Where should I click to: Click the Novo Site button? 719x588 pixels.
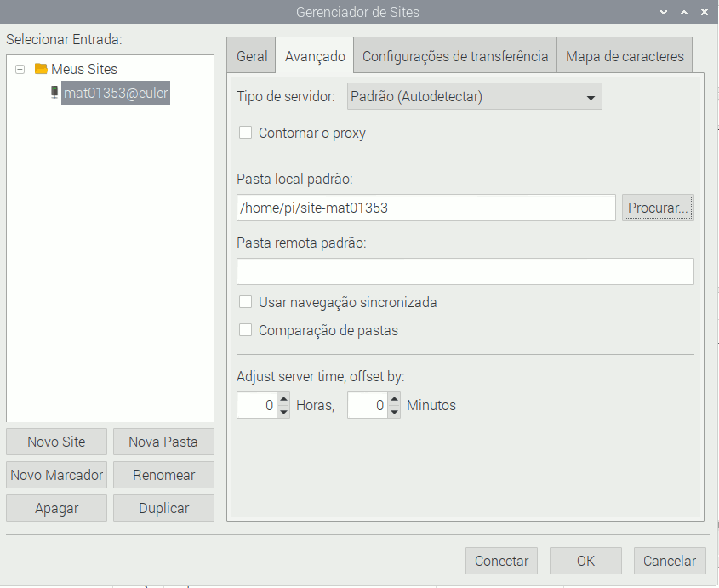56,442
